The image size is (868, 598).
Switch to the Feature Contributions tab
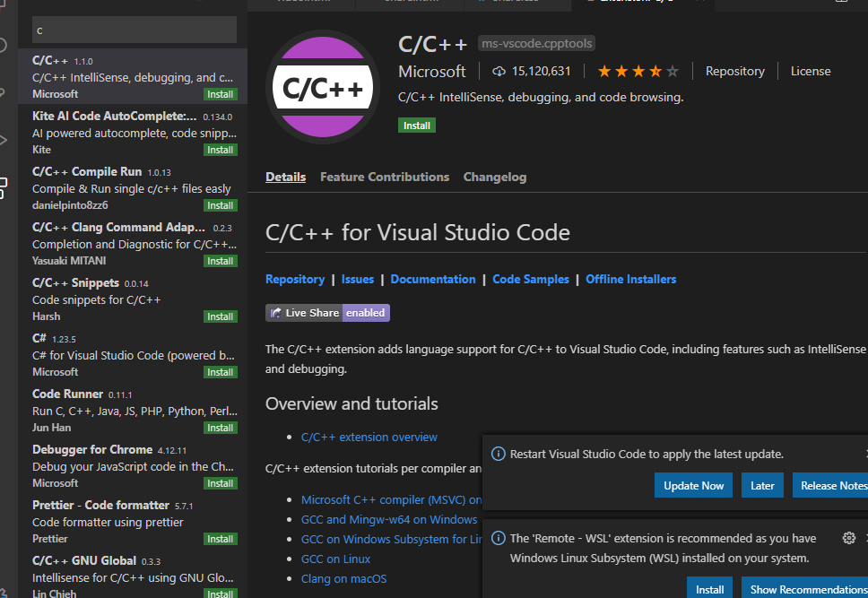(385, 178)
